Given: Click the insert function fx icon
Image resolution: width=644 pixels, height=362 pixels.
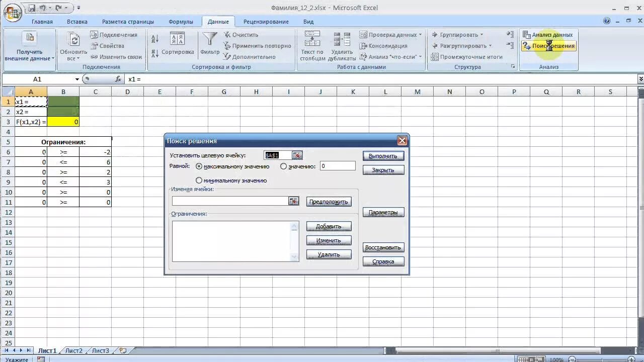Looking at the screenshot, I should coord(118,79).
